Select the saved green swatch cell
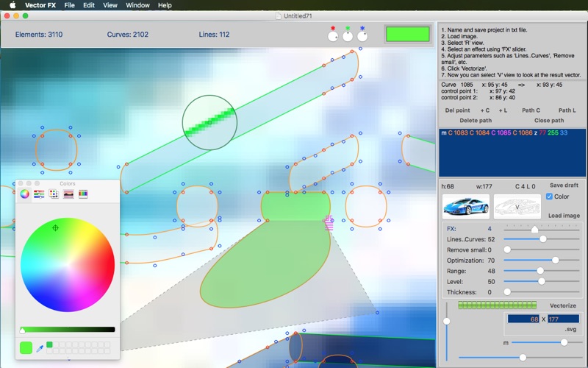588x368 pixels. [x=49, y=344]
